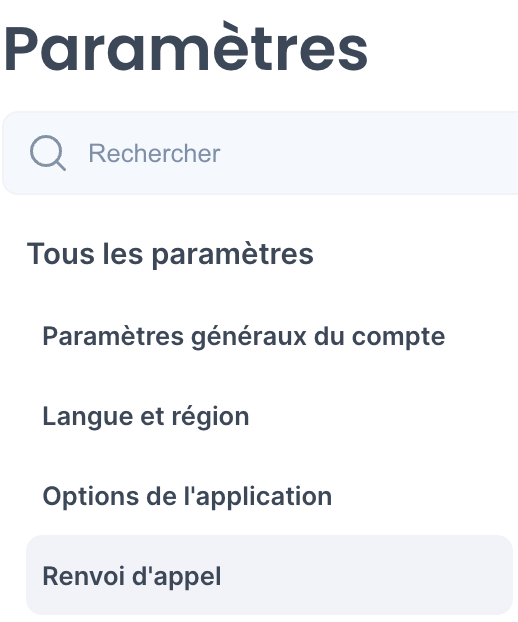Select Langue et région settings

pos(146,417)
